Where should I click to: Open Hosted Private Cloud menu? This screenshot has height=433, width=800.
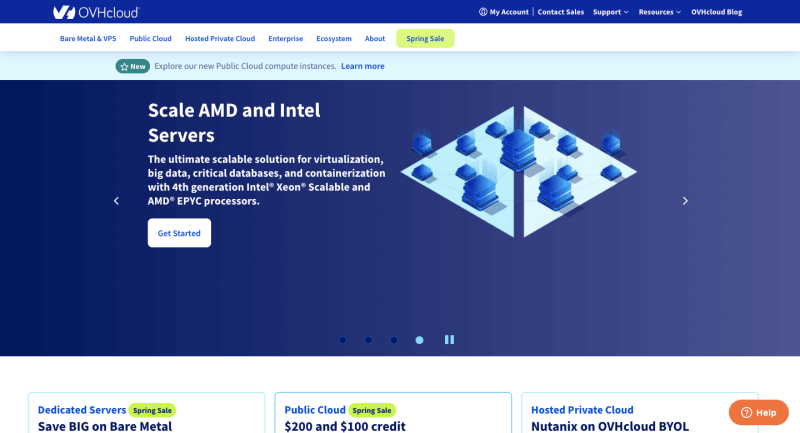pyautogui.click(x=220, y=38)
